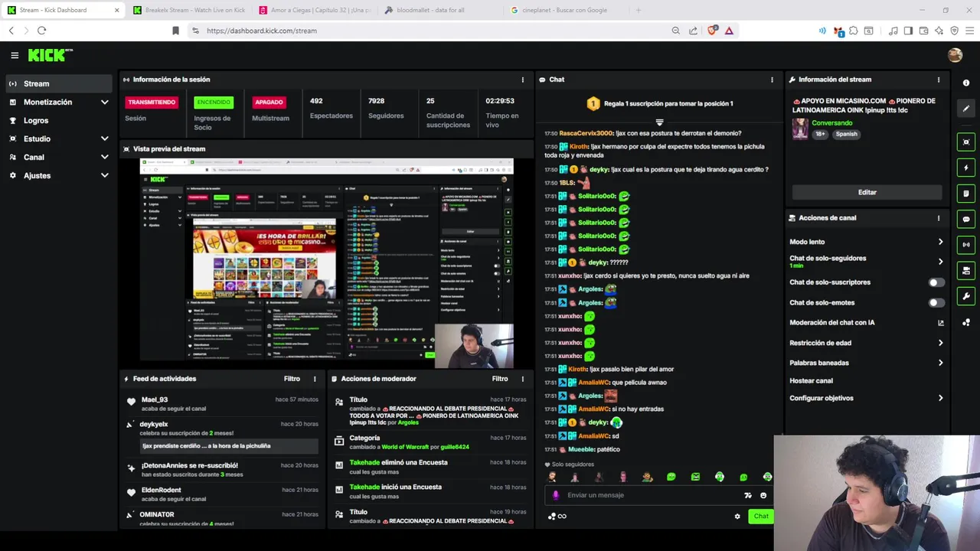Image resolution: width=980 pixels, height=551 pixels.
Task: Collapse the pinned gift banner with the chevron
Action: (x=659, y=122)
